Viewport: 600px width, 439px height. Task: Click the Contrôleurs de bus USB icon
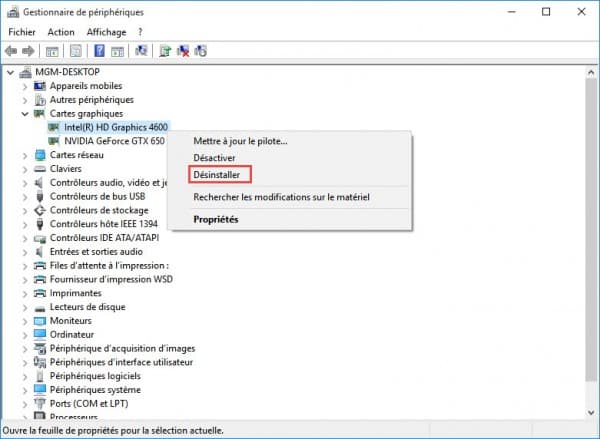point(40,196)
